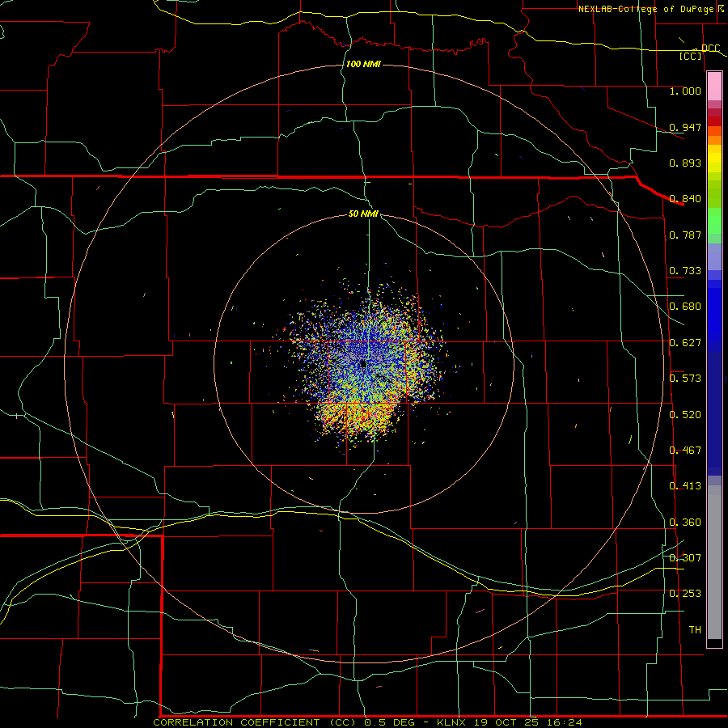Click the black radar site dot at center
This screenshot has height=728, width=728.
(363, 363)
